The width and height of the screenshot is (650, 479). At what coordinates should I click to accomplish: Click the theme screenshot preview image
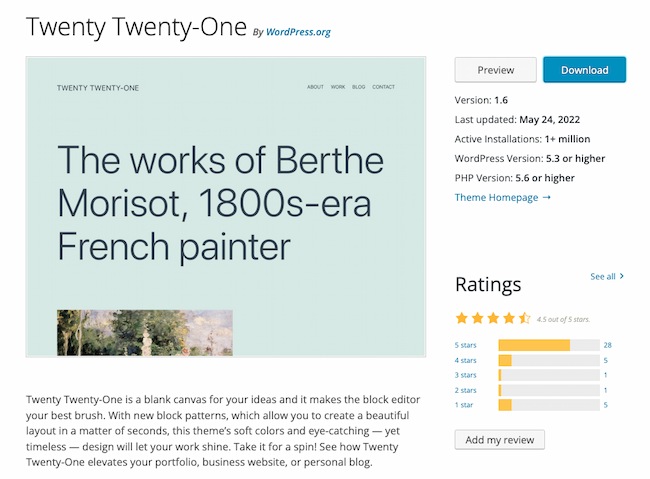click(226, 206)
